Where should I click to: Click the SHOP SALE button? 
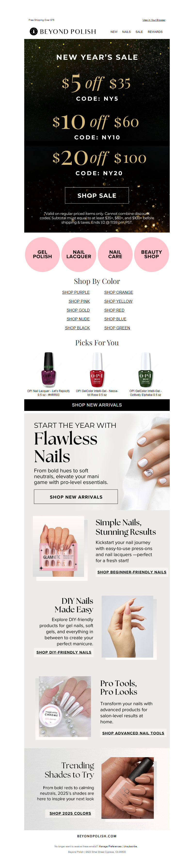point(97,196)
